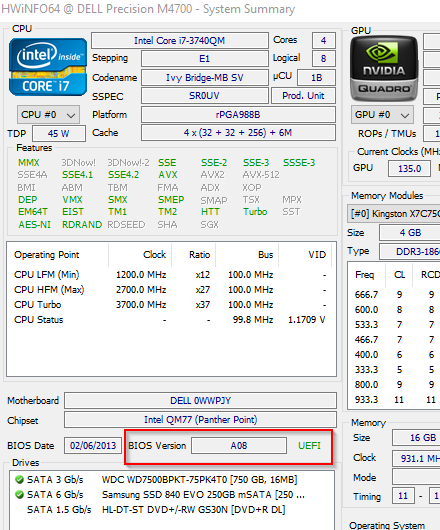Screen dimensions: 440x530
Task: Click the GPU clock 135.0 field
Action: pyautogui.click(x=410, y=168)
